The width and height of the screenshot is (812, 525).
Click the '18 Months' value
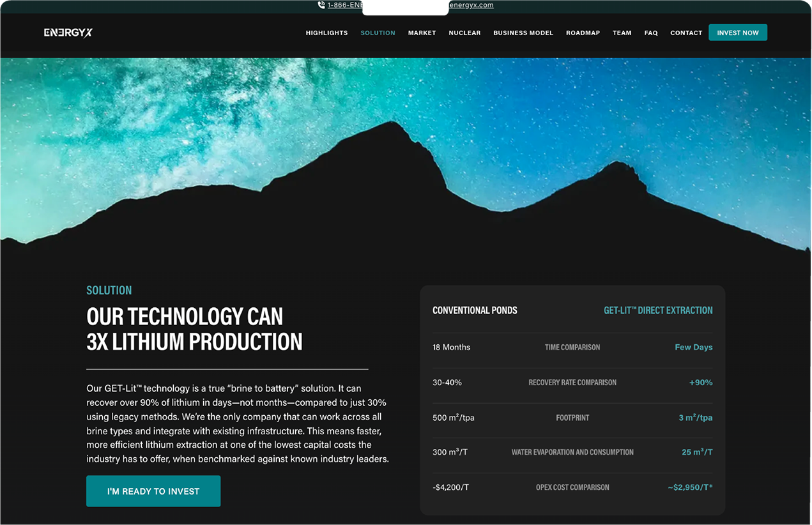451,347
